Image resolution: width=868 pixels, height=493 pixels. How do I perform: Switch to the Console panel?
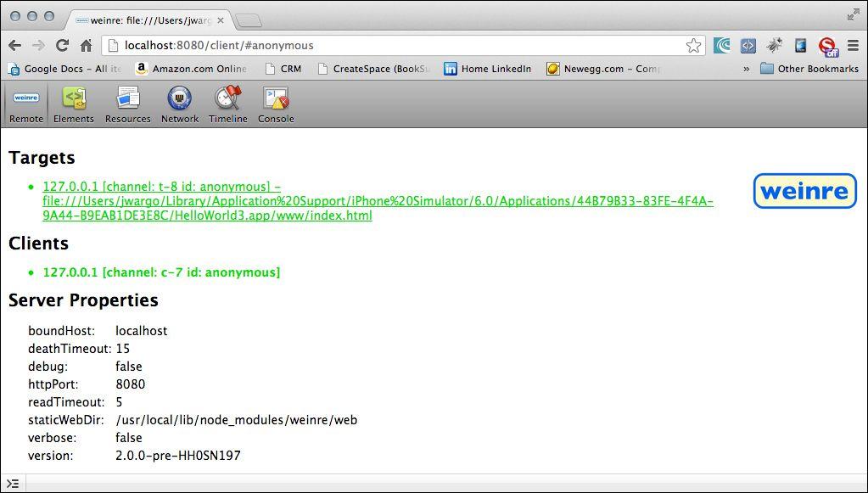tap(275, 104)
